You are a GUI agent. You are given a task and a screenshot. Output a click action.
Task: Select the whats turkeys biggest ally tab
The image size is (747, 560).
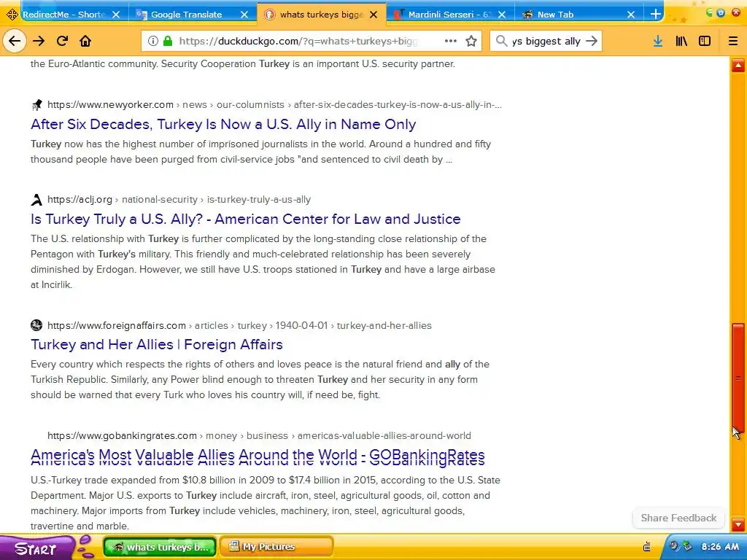click(322, 15)
